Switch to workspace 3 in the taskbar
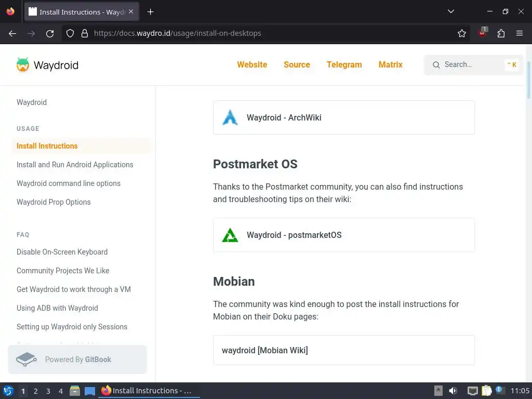This screenshot has width=532, height=399. (x=48, y=391)
